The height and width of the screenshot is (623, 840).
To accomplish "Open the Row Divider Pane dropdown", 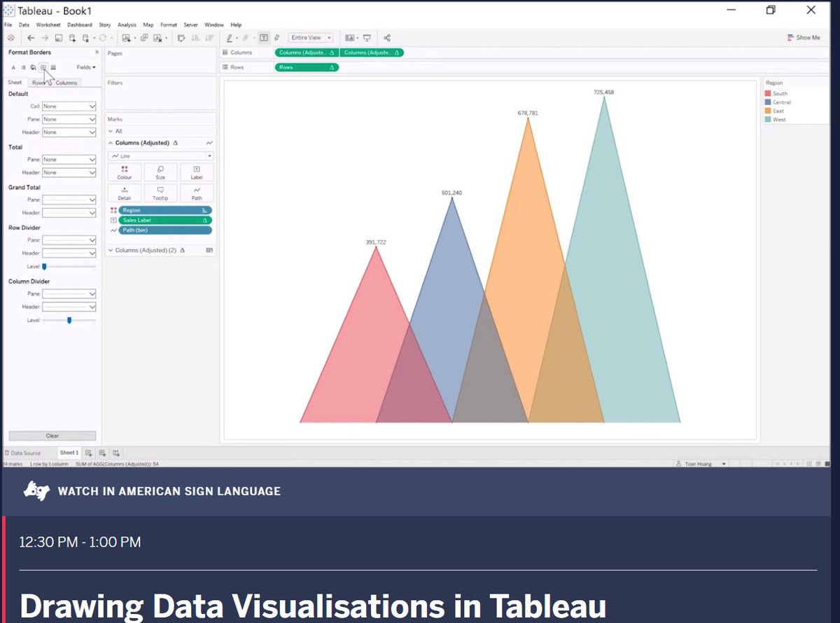I will 69,240.
